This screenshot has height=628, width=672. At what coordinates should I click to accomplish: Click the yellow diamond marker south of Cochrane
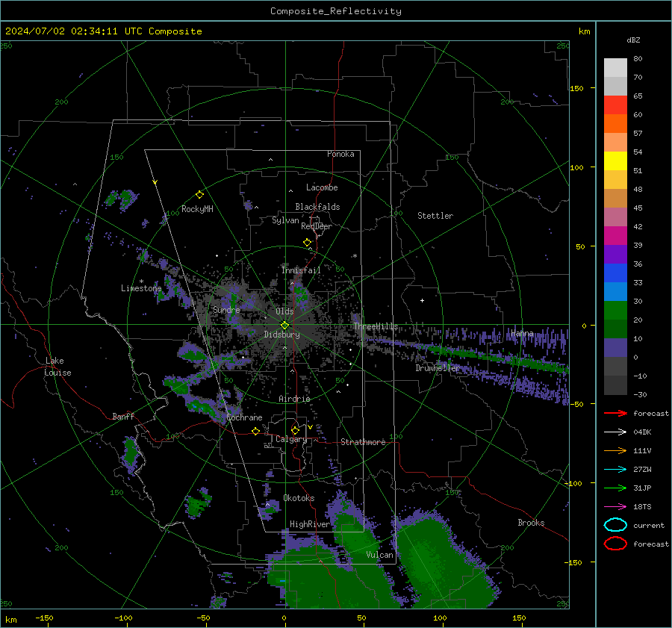click(x=256, y=431)
